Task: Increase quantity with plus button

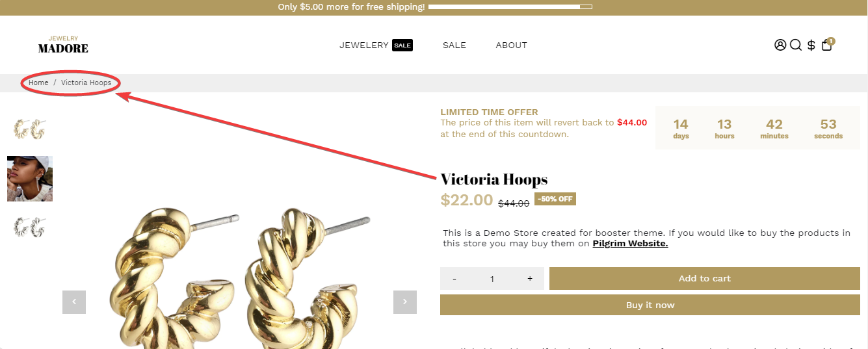Action: (x=530, y=278)
